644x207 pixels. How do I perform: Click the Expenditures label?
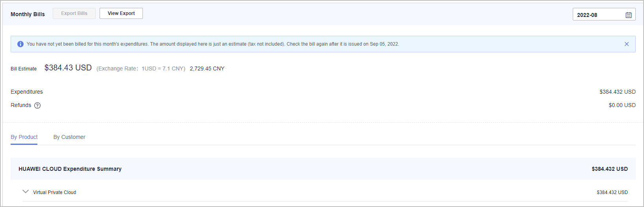27,92
